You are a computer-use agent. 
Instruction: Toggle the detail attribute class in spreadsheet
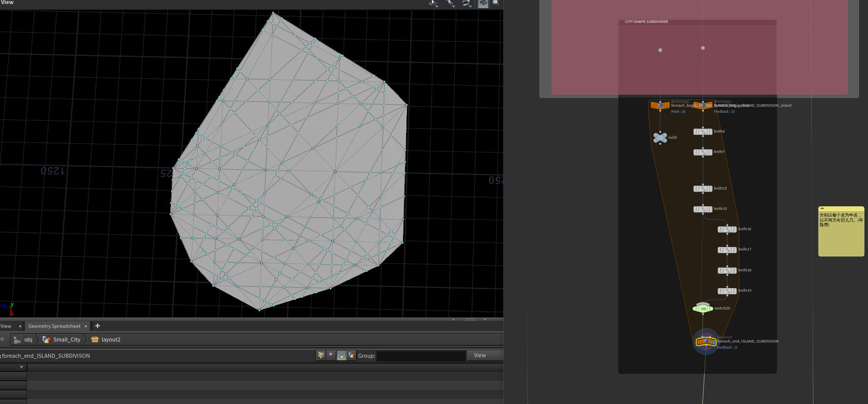coord(352,356)
